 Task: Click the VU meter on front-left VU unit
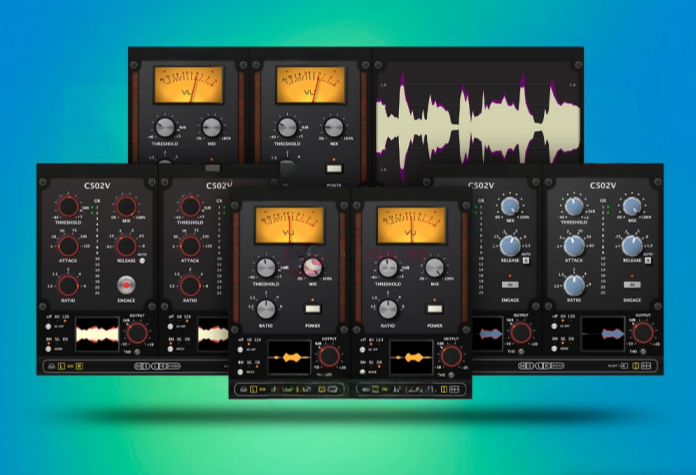pyautogui.click(x=289, y=225)
